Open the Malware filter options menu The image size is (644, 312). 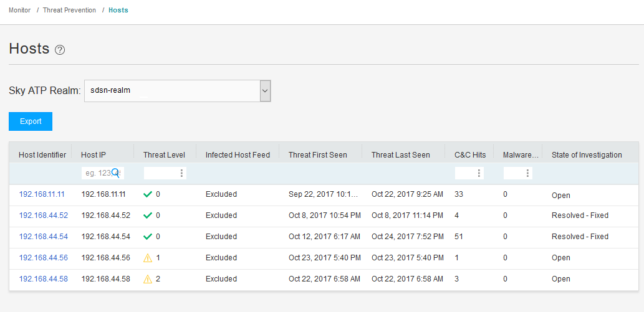(527, 173)
